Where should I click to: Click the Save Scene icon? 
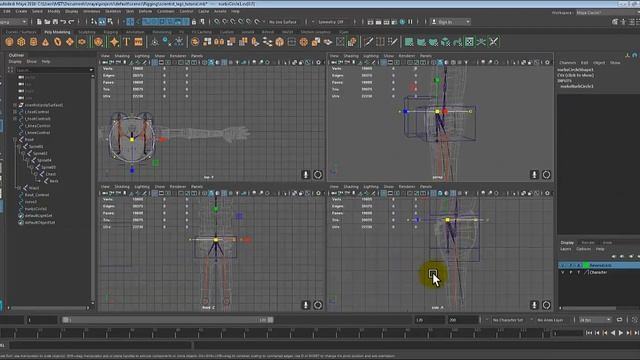pyautogui.click(x=55, y=22)
